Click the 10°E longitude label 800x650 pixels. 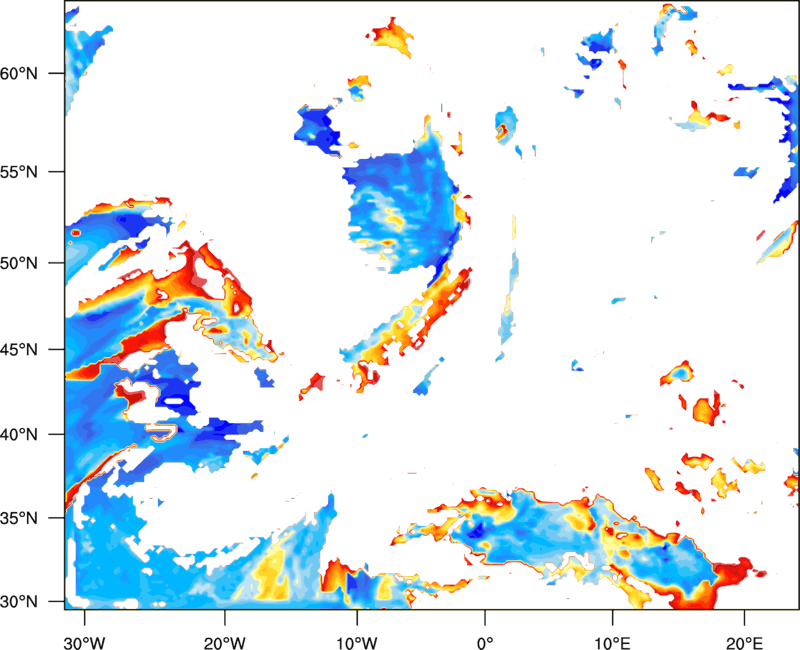tap(612, 643)
